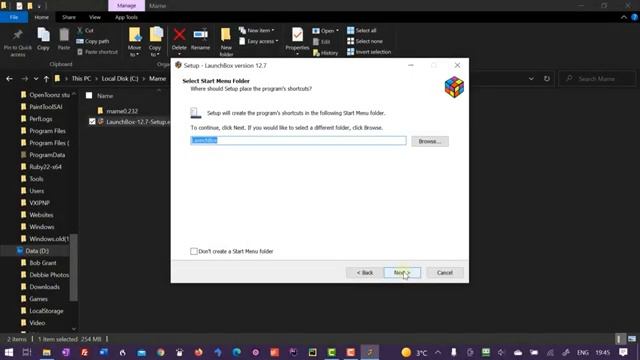Viewport: 640px width, 360px height.
Task: Collapse the ribbon with the chevron
Action: (x=624, y=17)
